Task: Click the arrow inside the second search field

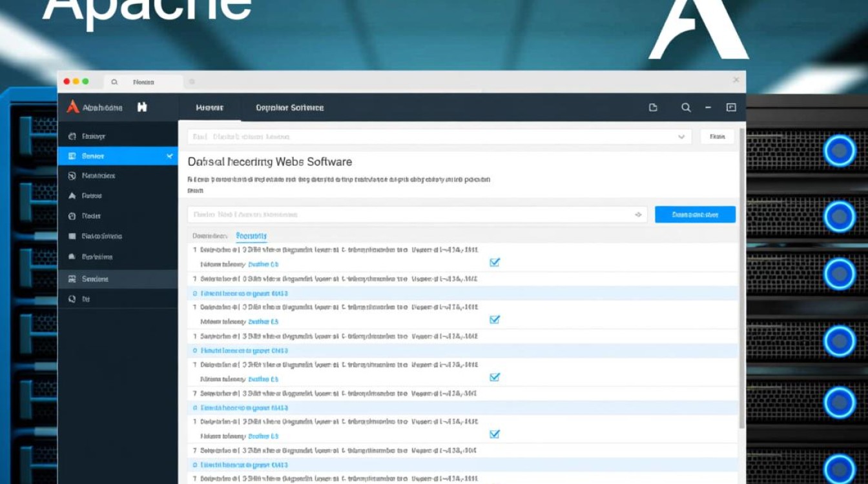Action: 638,215
